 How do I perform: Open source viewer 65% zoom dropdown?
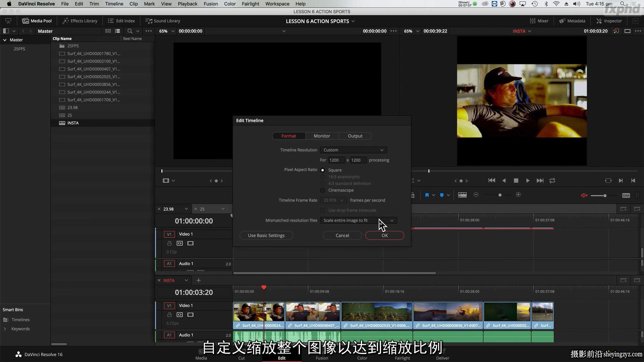point(173,31)
